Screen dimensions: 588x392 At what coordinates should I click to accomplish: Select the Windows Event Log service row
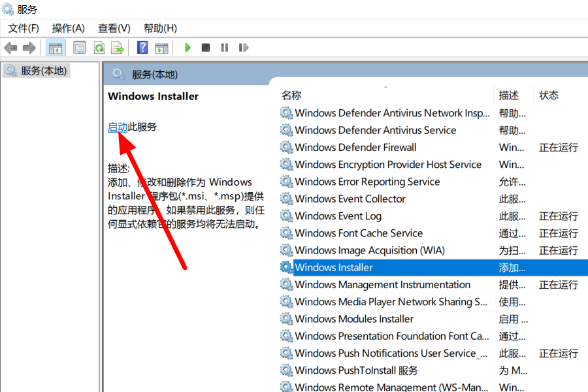(x=338, y=216)
